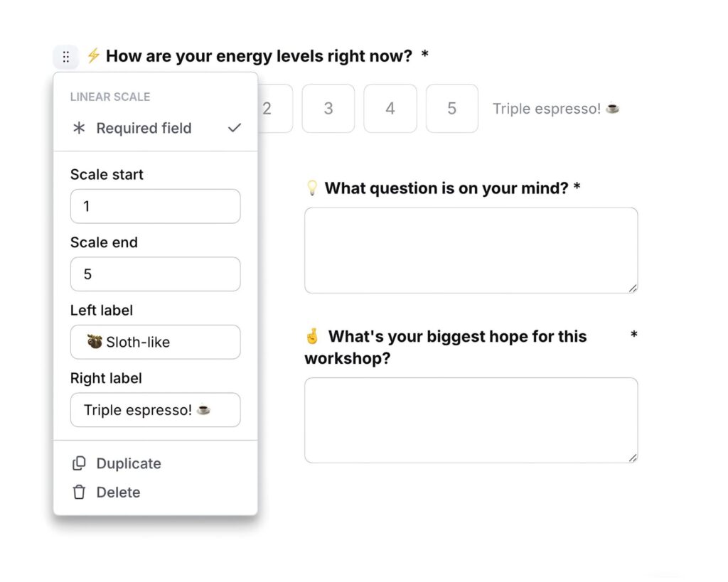
Task: Click the Scale start input field
Action: (x=155, y=207)
